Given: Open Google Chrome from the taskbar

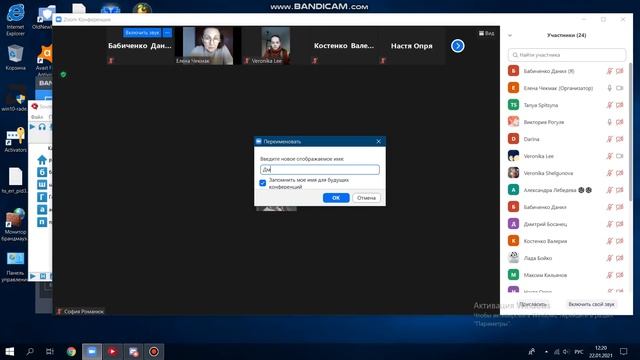Looking at the screenshot, I should (71, 351).
